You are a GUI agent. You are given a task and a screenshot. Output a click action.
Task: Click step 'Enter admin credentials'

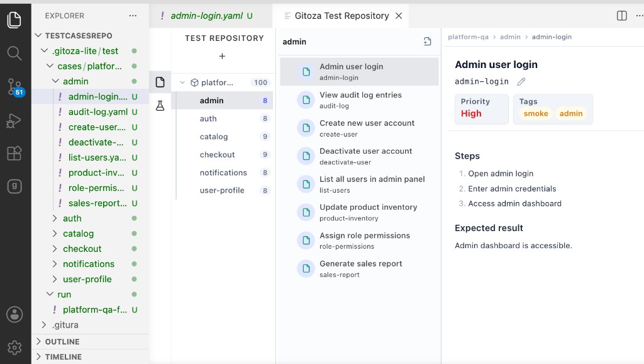coord(512,189)
